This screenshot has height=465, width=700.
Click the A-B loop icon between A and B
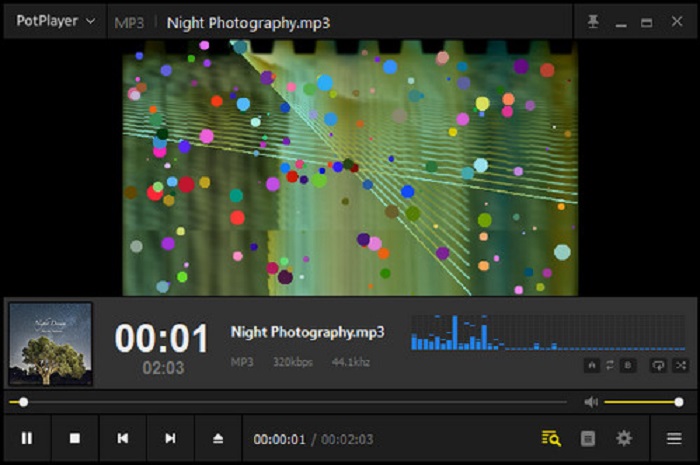tap(610, 366)
